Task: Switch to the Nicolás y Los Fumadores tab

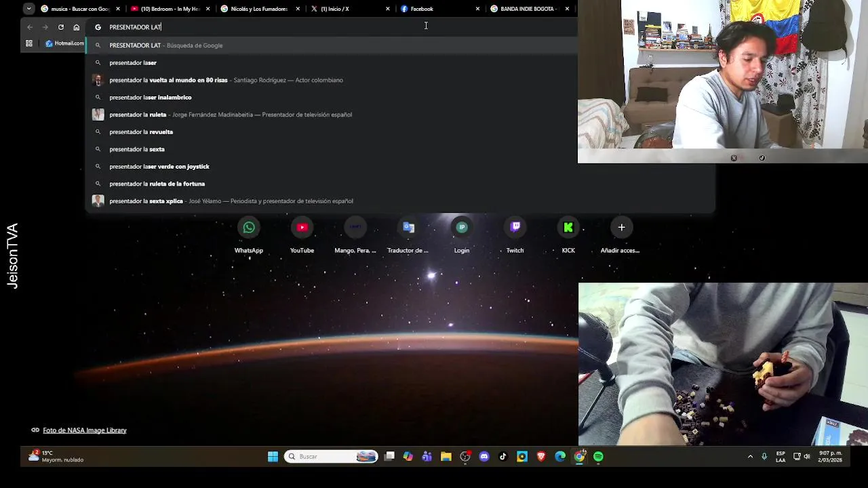Action: click(x=259, y=9)
